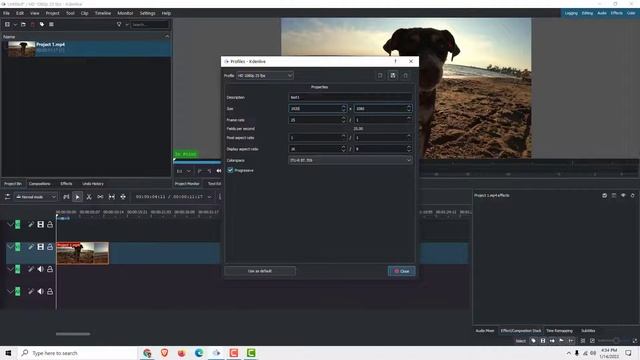Click the create folder icon in project bin toolbar

click(x=23, y=24)
